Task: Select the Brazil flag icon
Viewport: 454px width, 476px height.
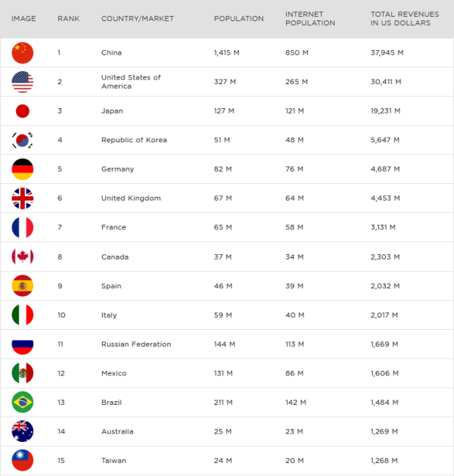Action: (23, 403)
